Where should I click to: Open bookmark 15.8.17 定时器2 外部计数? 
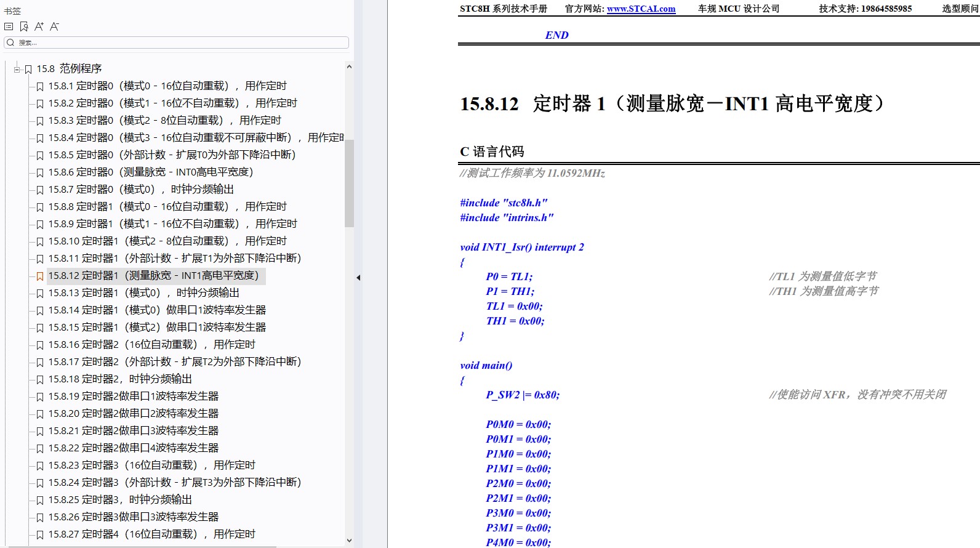[175, 361]
